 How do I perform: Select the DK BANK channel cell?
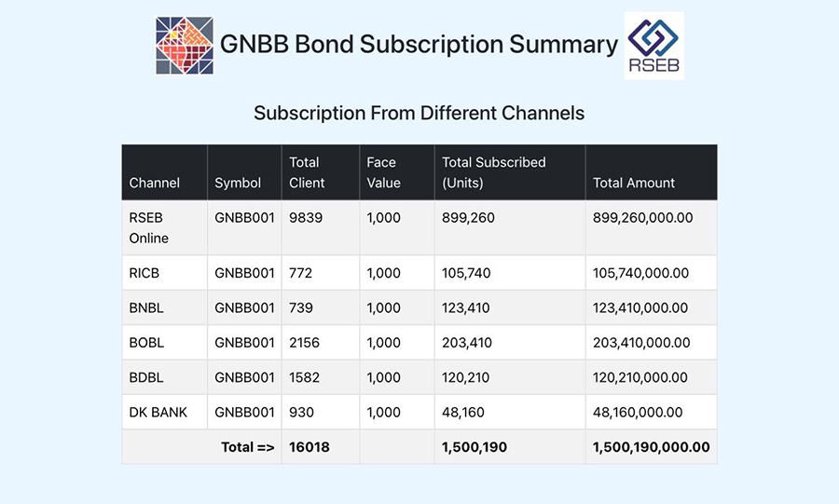[x=164, y=412]
